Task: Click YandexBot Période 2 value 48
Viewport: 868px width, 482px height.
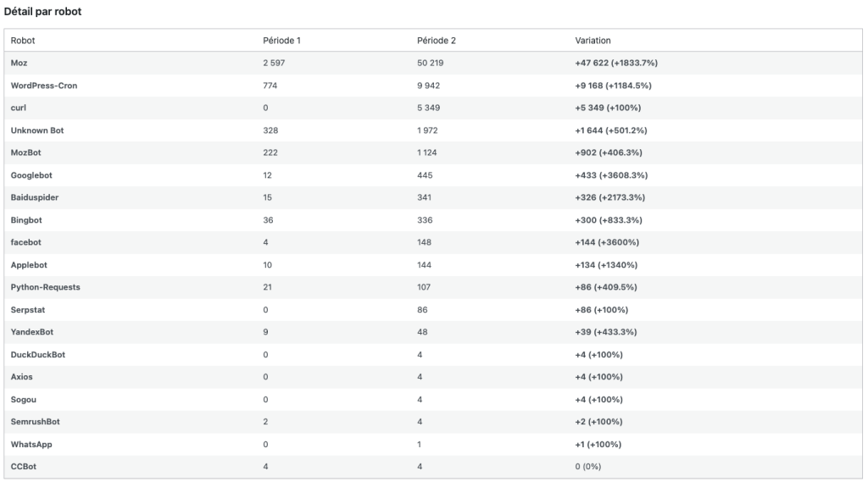Action: pos(422,332)
